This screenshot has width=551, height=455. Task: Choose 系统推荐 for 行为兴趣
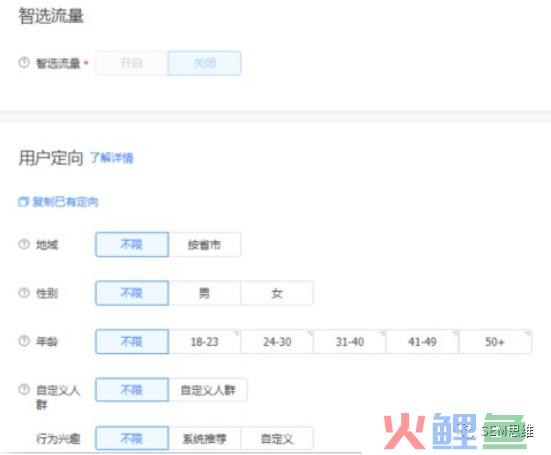pos(205,438)
